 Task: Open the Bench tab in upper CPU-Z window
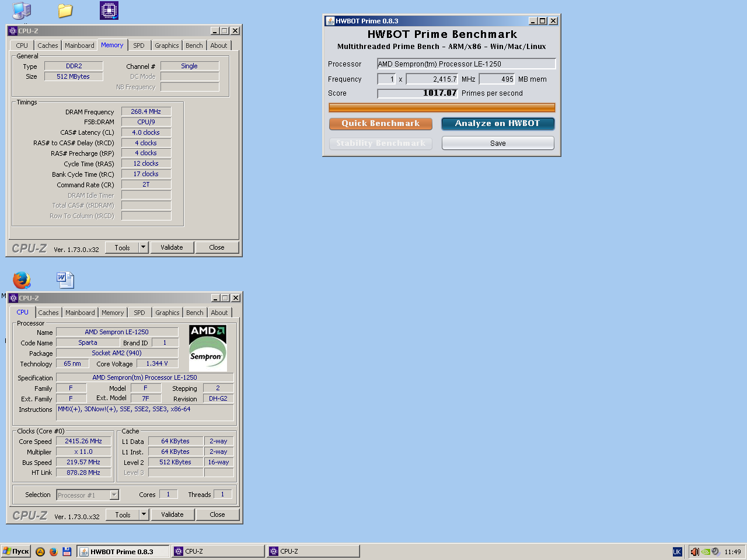(194, 45)
